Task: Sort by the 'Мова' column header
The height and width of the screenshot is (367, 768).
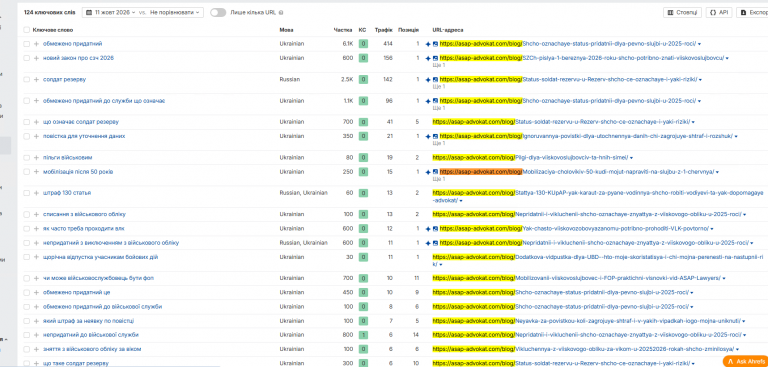Action: tap(287, 30)
